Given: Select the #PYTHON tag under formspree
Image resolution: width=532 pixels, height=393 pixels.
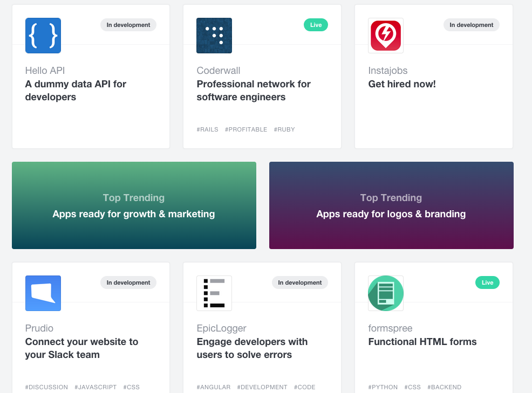Looking at the screenshot, I should click(x=383, y=387).
